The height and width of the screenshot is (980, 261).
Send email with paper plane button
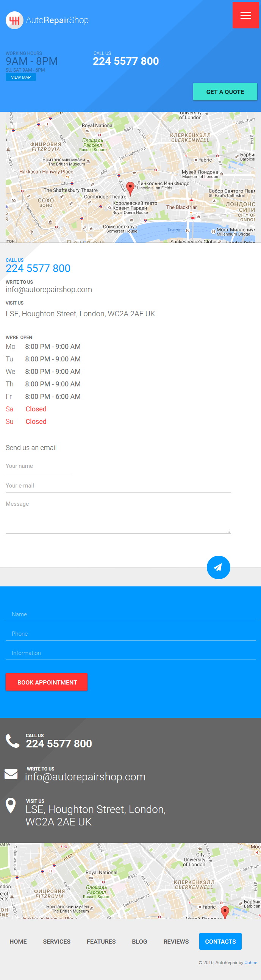[219, 567]
